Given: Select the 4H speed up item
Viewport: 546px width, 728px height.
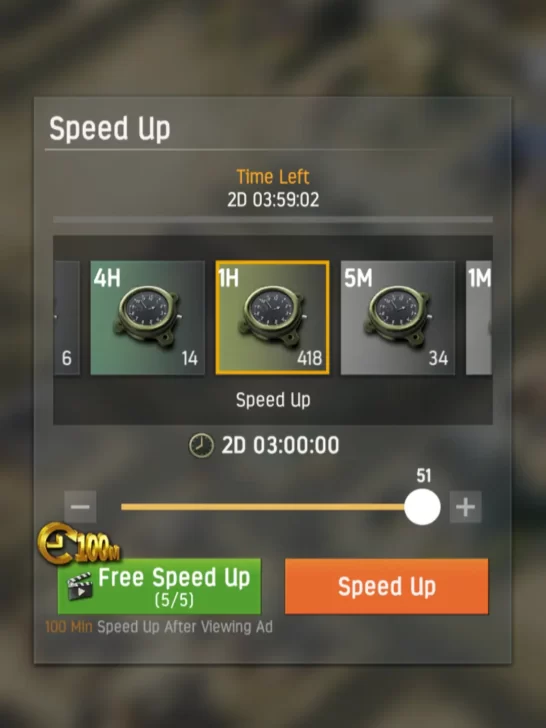Looking at the screenshot, I should pyautogui.click(x=147, y=318).
